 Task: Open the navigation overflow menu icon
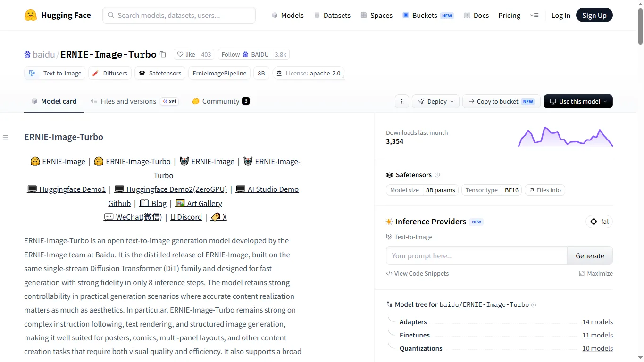[x=534, y=15]
